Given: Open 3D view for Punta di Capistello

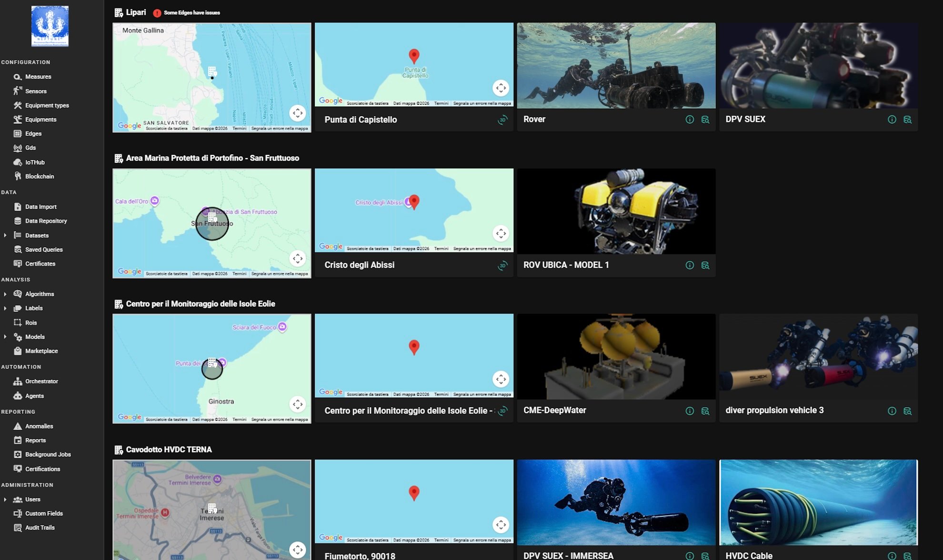Looking at the screenshot, I should pyautogui.click(x=502, y=120).
